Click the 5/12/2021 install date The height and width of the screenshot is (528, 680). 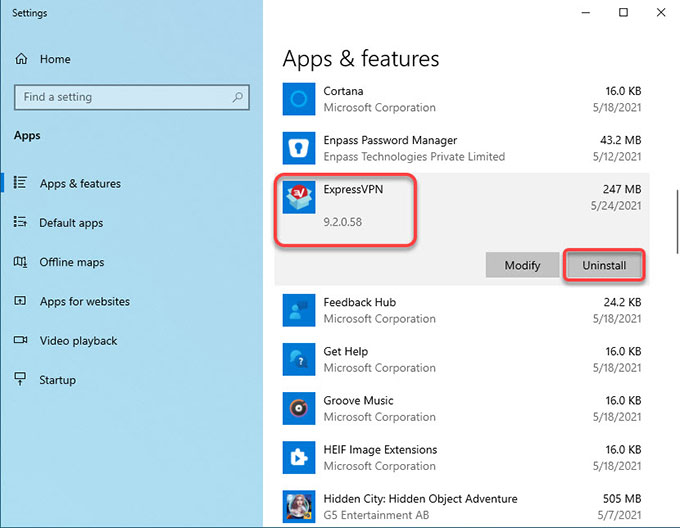tap(617, 156)
